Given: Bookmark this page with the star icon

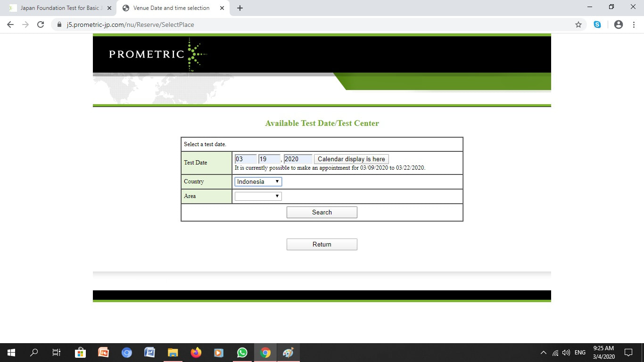Looking at the screenshot, I should pyautogui.click(x=578, y=25).
